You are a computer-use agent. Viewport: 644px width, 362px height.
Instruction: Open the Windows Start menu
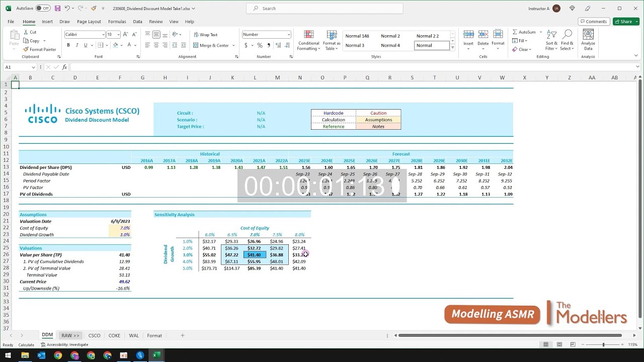click(x=8, y=355)
